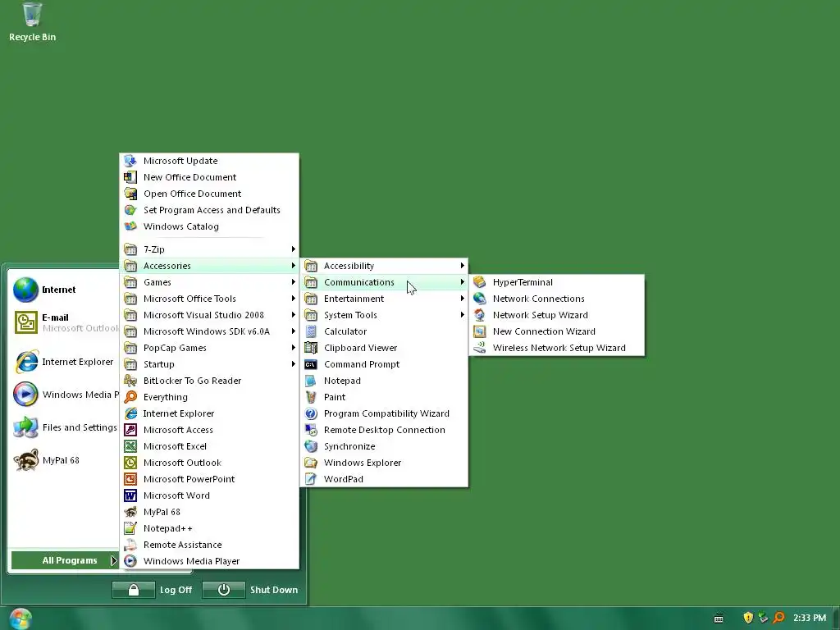Expand the Entertainment submenu arrow
The width and height of the screenshot is (840, 630).
coord(463,299)
